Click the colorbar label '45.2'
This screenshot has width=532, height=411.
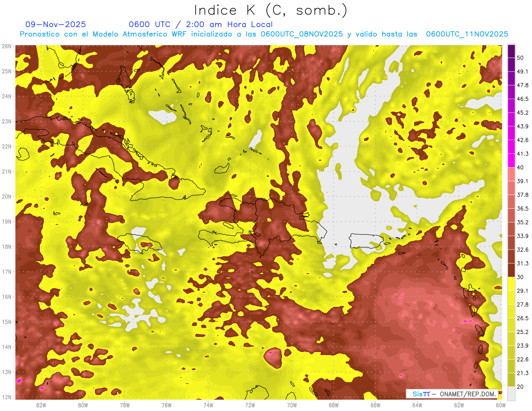pyautogui.click(x=523, y=113)
